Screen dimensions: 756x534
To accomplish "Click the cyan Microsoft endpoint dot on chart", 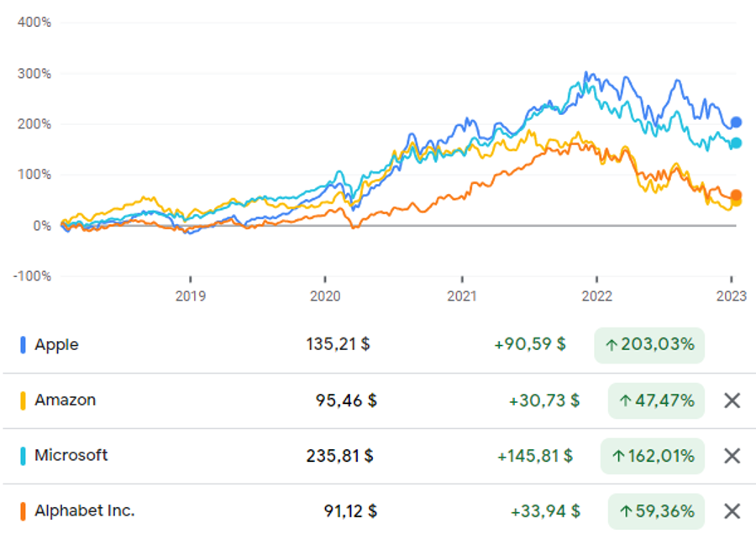I will pyautogui.click(x=736, y=143).
